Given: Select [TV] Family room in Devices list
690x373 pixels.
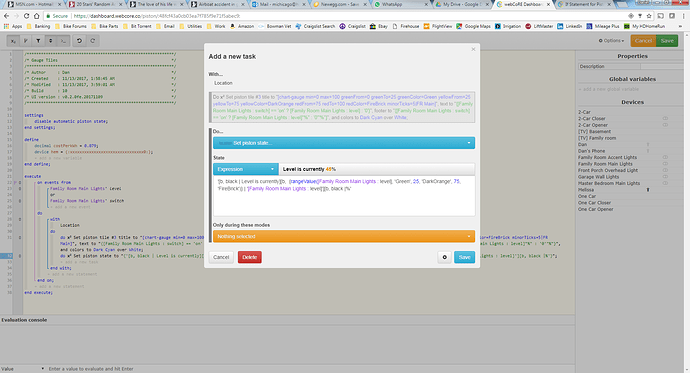Looking at the screenshot, I should pyautogui.click(x=597, y=138).
